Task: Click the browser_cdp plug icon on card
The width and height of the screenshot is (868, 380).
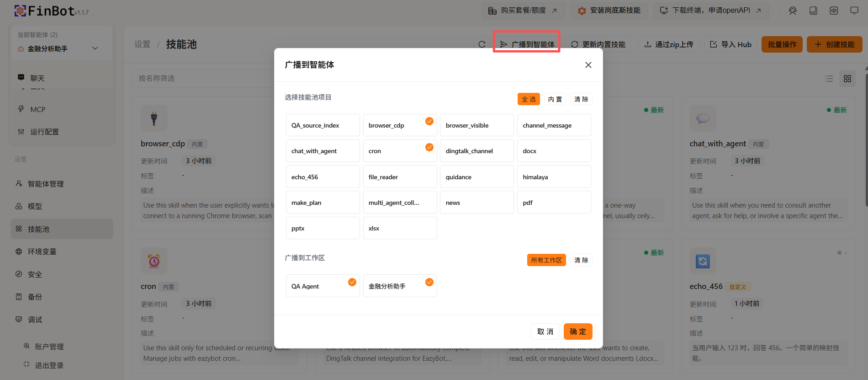Action: tap(154, 118)
